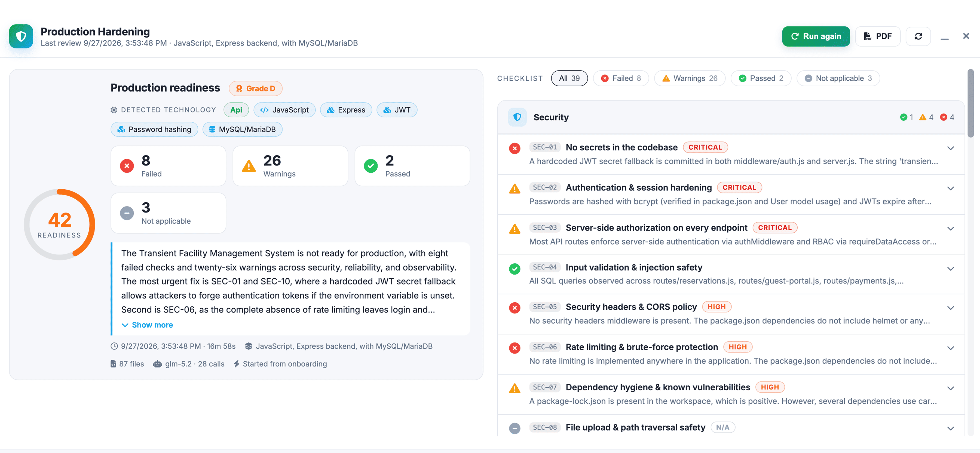
Task: Click the red failed icon on SEC-01 row
Action: point(514,148)
